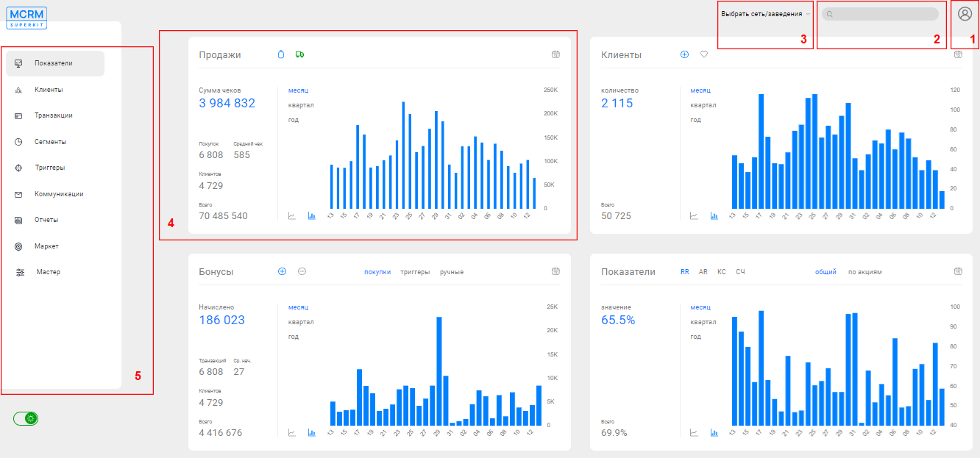Select СЧ metric in Показатели card

click(740, 272)
